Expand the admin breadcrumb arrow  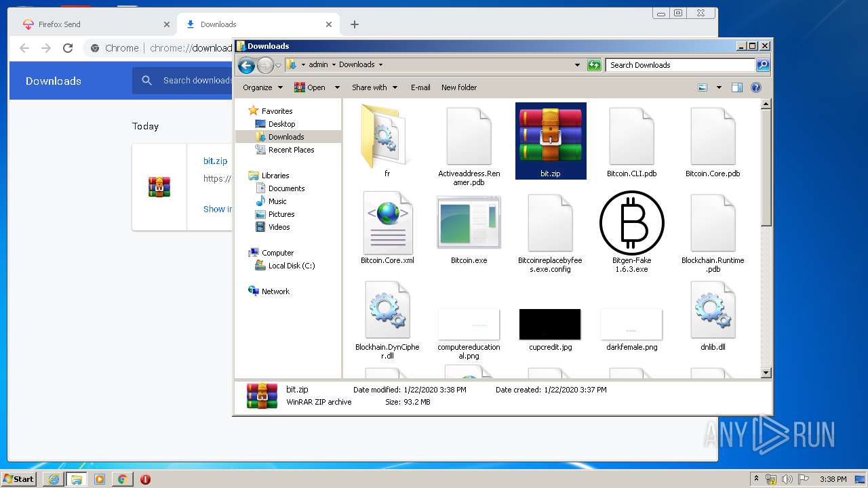coord(334,65)
